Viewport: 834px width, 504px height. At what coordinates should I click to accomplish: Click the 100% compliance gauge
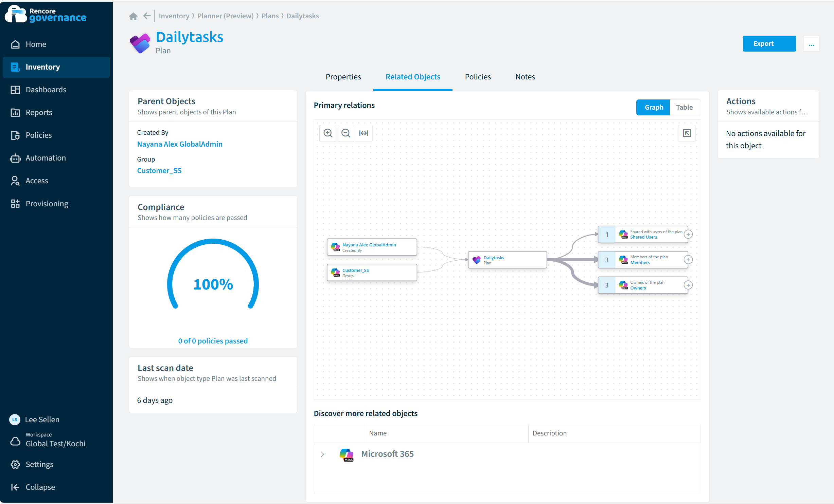click(213, 284)
